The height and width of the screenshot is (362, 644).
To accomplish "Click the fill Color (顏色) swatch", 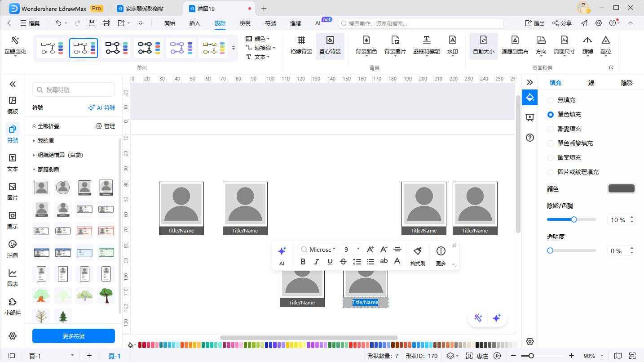I will [621, 189].
